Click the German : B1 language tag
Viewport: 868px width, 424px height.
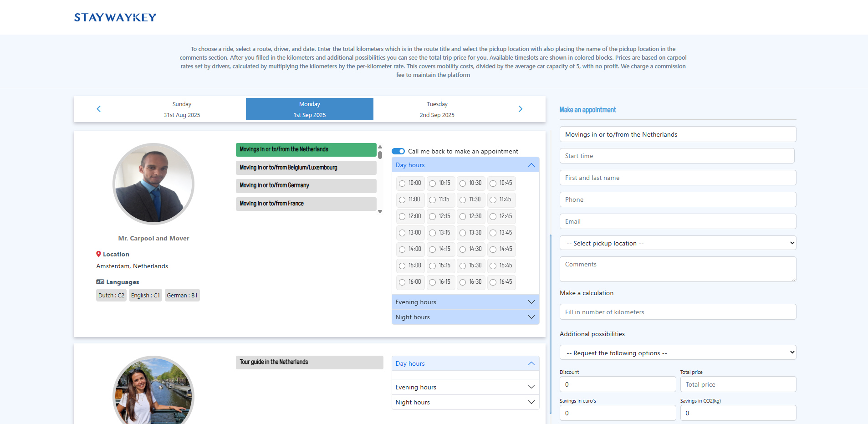click(182, 295)
